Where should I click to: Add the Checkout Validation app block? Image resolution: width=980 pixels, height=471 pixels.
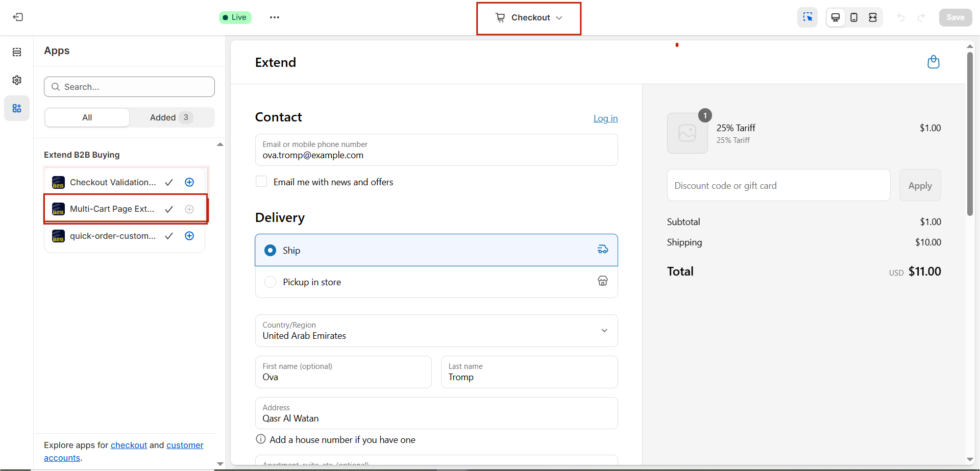click(189, 182)
